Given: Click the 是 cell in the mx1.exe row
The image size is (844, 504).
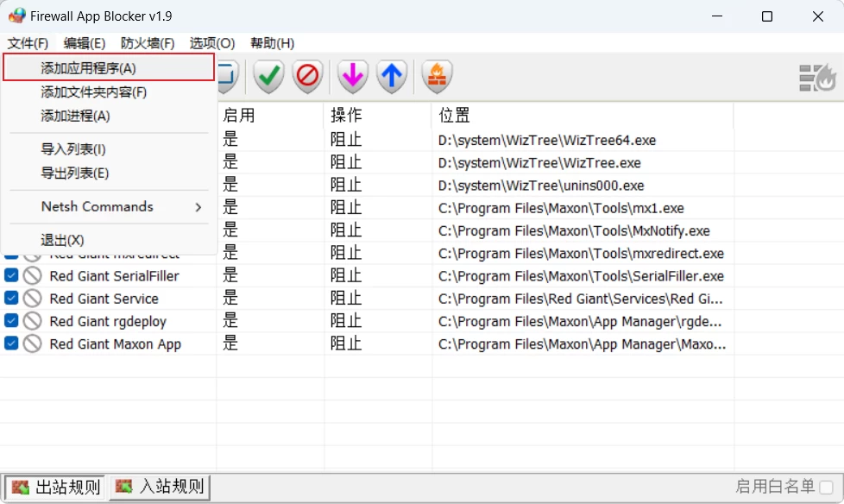Looking at the screenshot, I should click(x=230, y=207).
